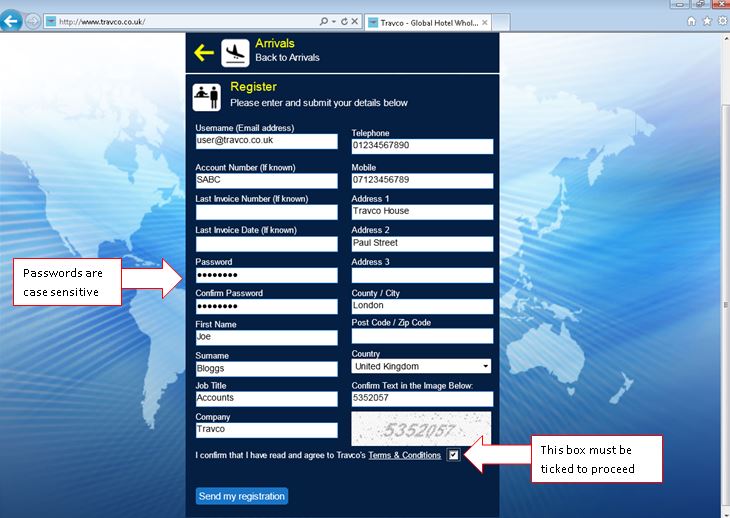
Task: Click the Arrivals airplane icon
Action: pos(235,52)
